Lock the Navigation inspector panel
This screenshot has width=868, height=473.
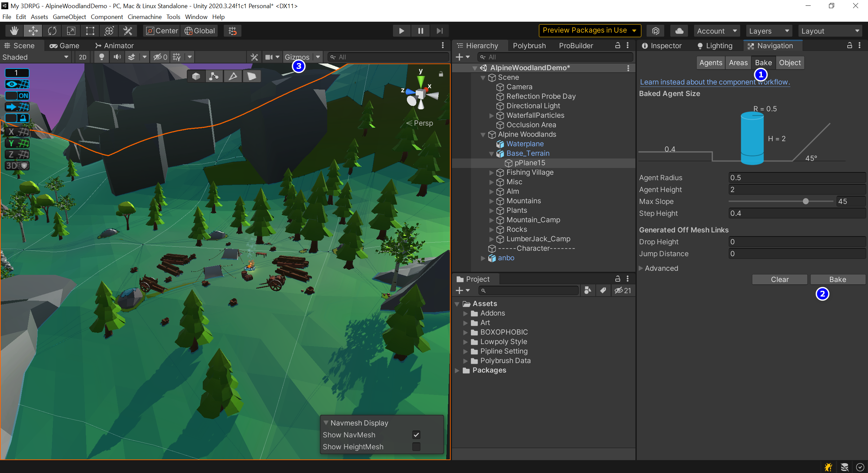(x=850, y=45)
